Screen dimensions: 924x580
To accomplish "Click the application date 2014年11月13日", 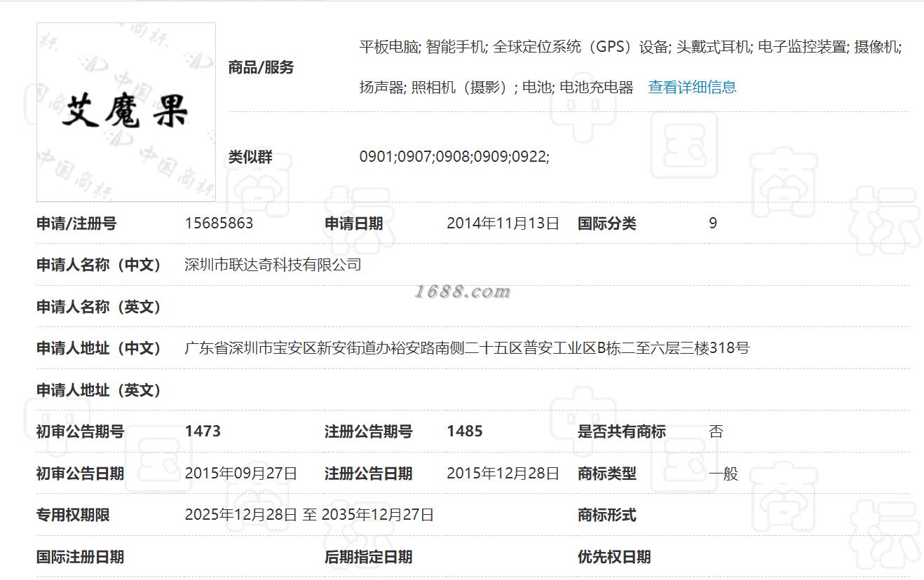I will tap(503, 223).
